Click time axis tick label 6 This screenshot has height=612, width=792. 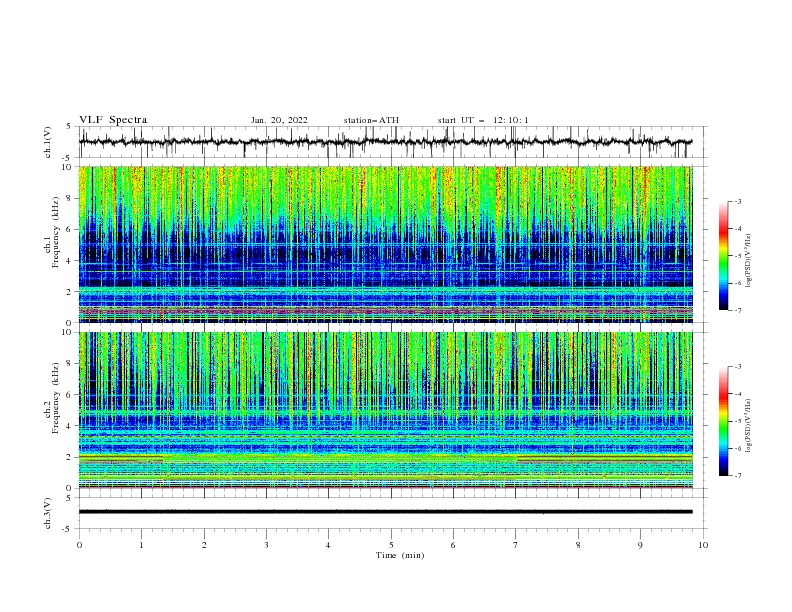point(453,545)
